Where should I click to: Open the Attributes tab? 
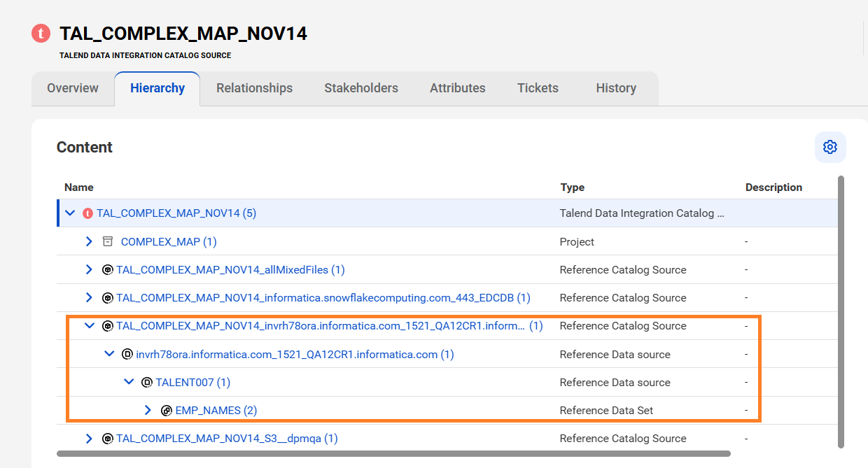pos(458,88)
